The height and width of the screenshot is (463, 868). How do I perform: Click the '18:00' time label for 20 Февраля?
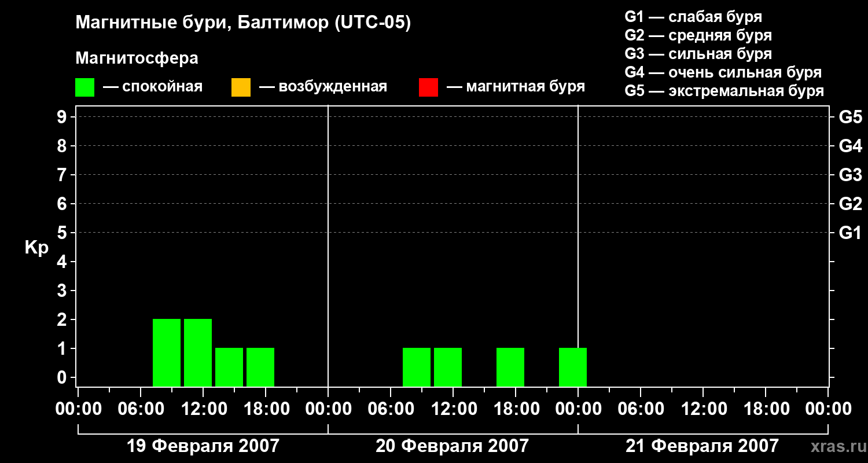516,409
